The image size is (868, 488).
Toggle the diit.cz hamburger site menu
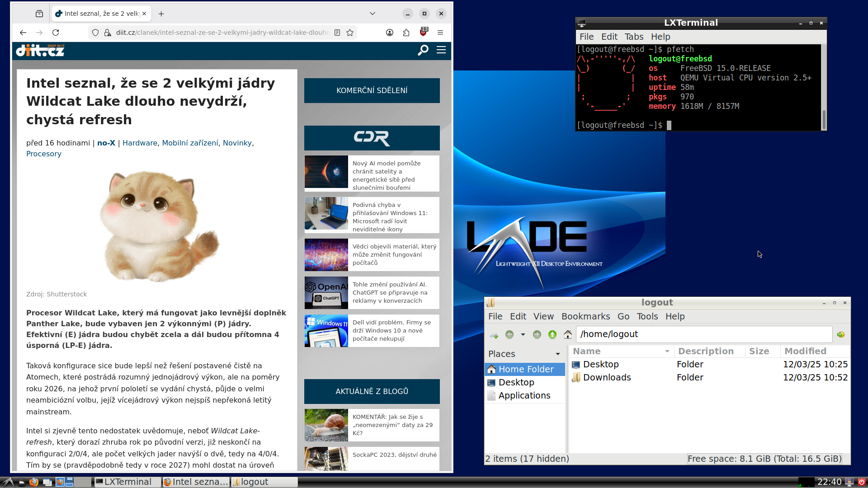coord(441,50)
